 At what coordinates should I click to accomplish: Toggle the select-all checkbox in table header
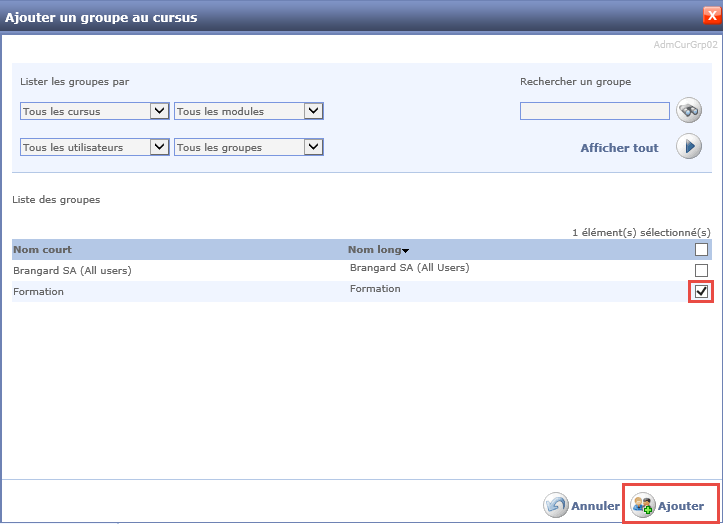tap(701, 249)
